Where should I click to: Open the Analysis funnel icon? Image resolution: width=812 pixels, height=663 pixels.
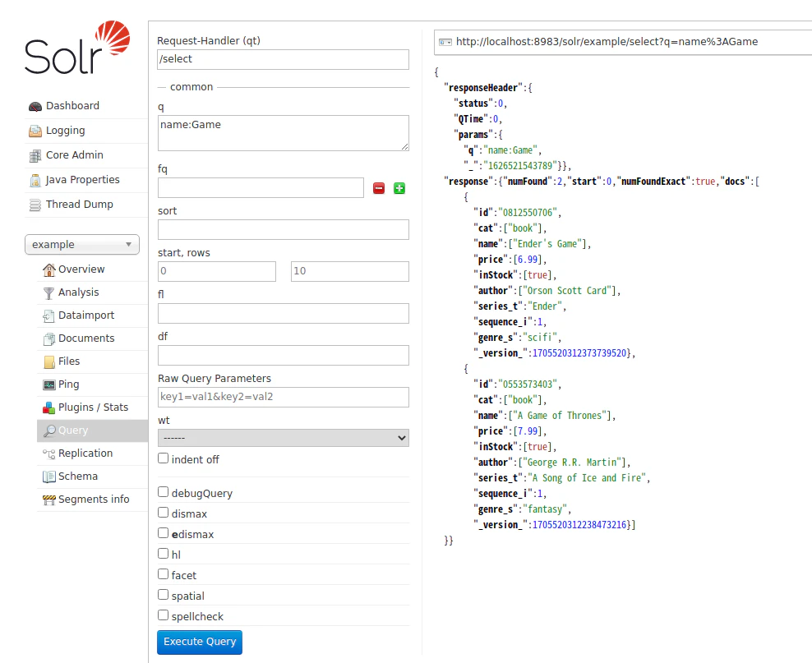coord(49,293)
